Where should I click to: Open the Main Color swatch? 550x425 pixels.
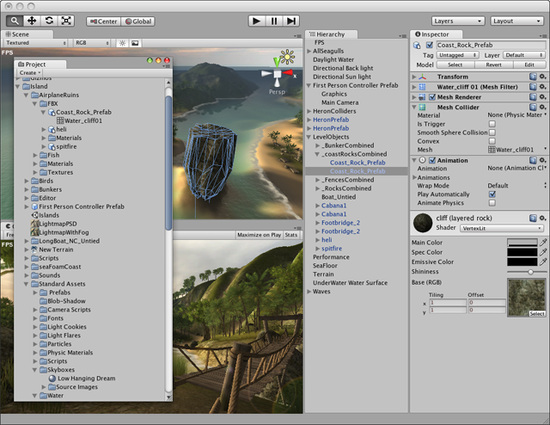pyautogui.click(x=522, y=242)
